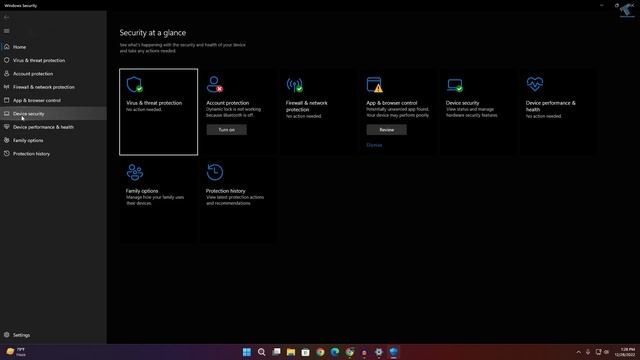Open Task View on the taskbar
The image size is (640, 360).
276,352
